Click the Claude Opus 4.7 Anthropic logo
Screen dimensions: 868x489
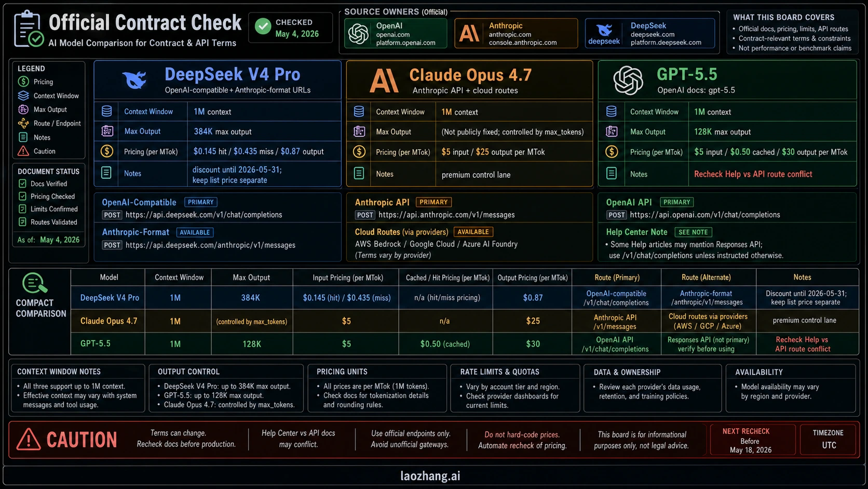click(384, 81)
